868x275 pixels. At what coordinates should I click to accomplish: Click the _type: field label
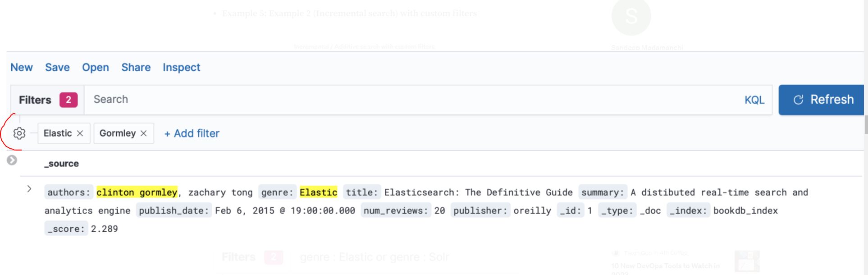tap(617, 211)
